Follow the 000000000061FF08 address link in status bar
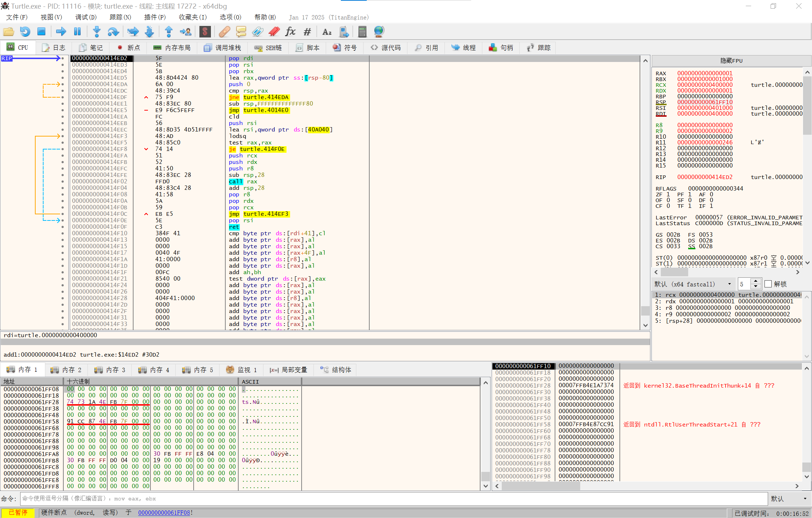 (x=164, y=513)
